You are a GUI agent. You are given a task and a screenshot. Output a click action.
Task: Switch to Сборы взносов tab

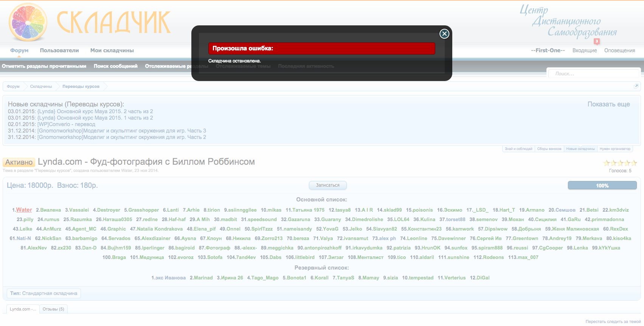(549, 149)
